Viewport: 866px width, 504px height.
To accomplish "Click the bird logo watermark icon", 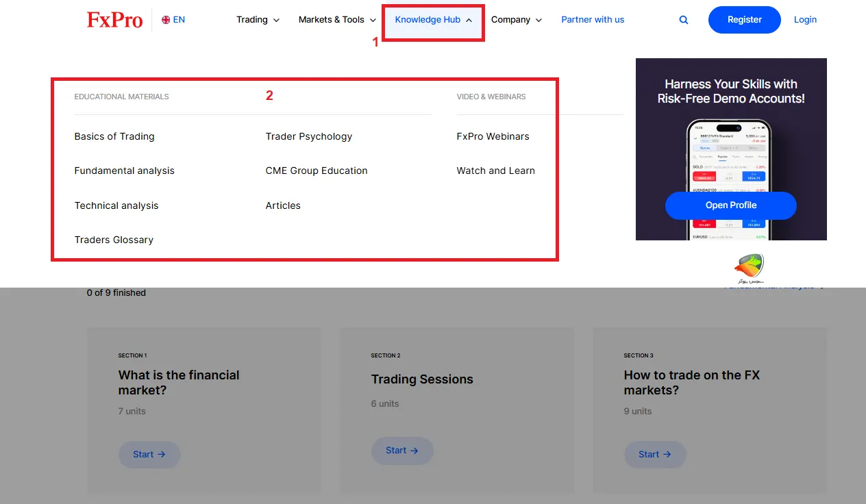I will pyautogui.click(x=748, y=268).
